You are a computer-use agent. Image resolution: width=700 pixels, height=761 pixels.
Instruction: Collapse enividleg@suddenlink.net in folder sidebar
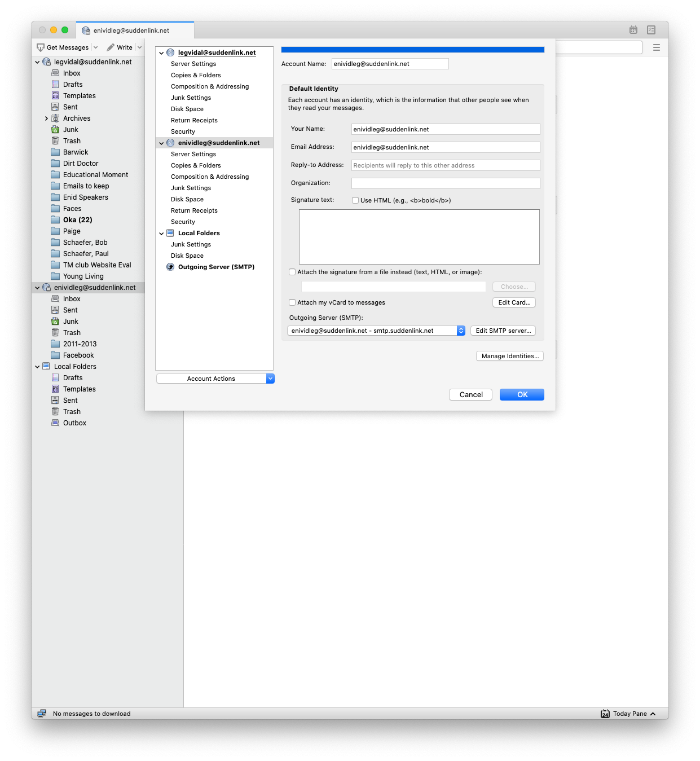[x=38, y=288]
